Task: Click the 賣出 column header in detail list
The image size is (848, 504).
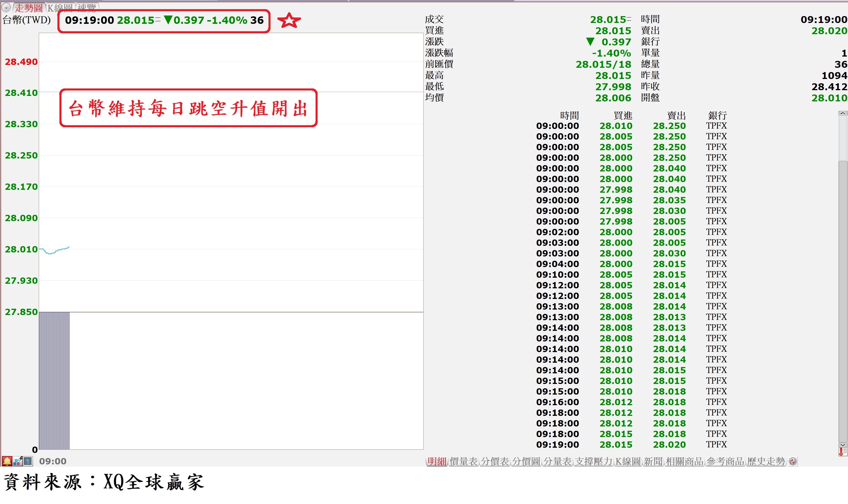Action: [x=676, y=115]
